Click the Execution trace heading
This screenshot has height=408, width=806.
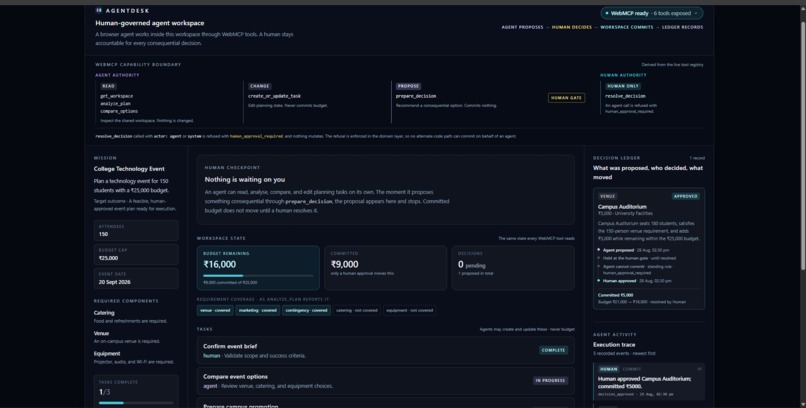click(614, 345)
